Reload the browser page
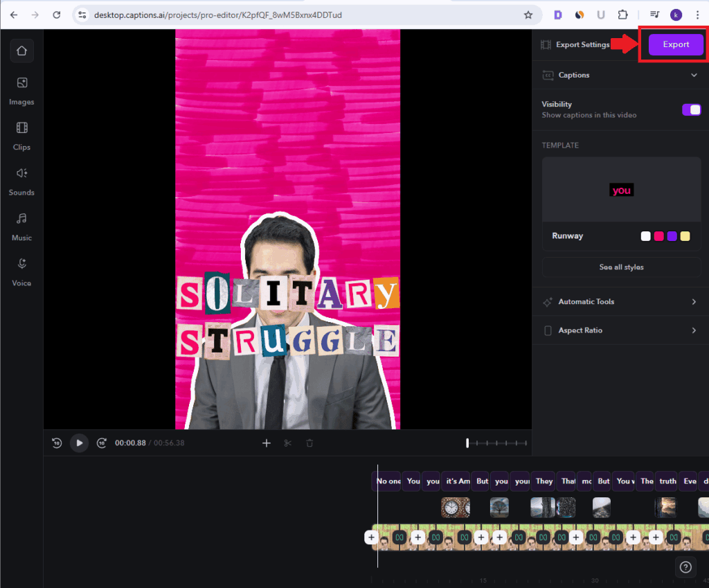 [x=57, y=15]
